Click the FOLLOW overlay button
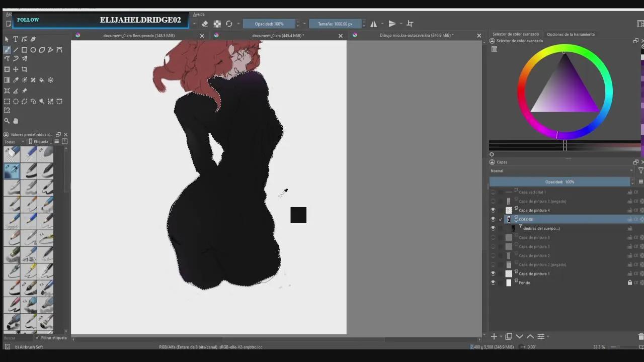Screen dimensions: 644x362 [x=28, y=20]
